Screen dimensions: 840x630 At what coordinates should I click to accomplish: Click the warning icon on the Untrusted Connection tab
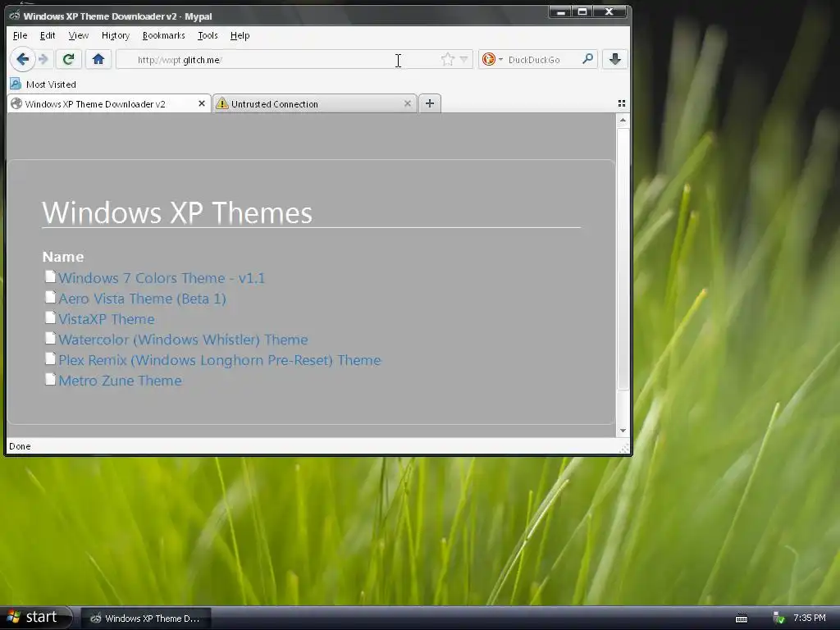(221, 103)
